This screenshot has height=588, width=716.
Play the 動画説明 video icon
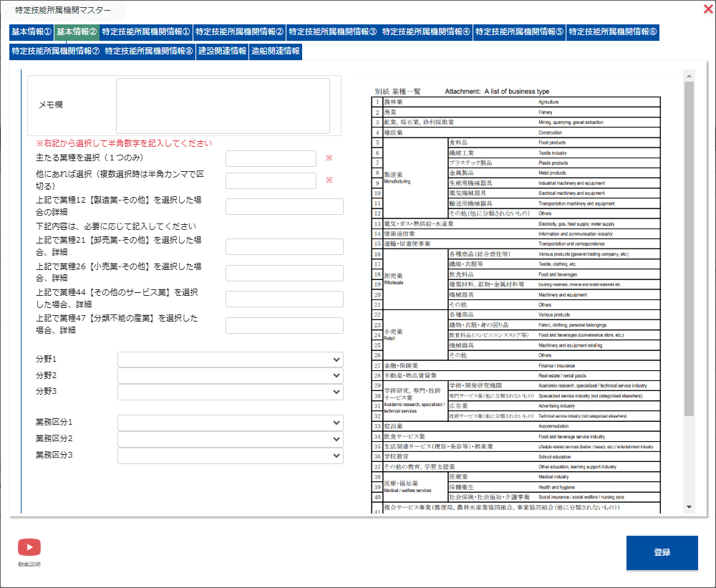29,547
